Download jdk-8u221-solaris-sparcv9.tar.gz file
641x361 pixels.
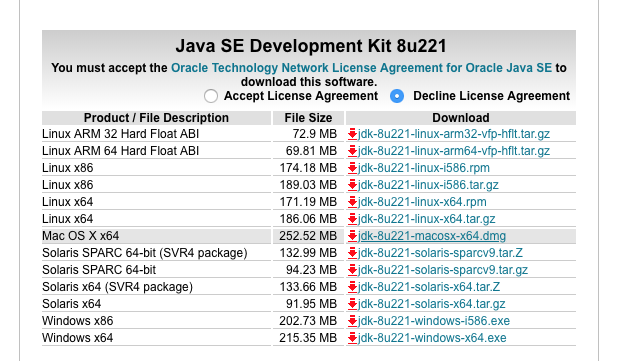click(443, 270)
